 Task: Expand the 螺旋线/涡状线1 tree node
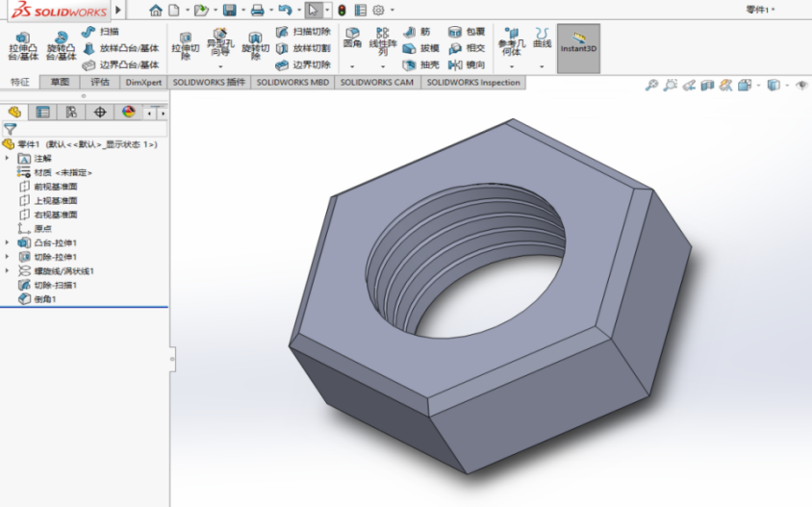(x=8, y=270)
